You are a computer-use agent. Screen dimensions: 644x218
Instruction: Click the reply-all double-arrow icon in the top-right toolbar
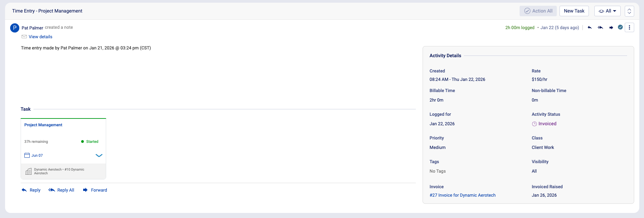(600, 27)
